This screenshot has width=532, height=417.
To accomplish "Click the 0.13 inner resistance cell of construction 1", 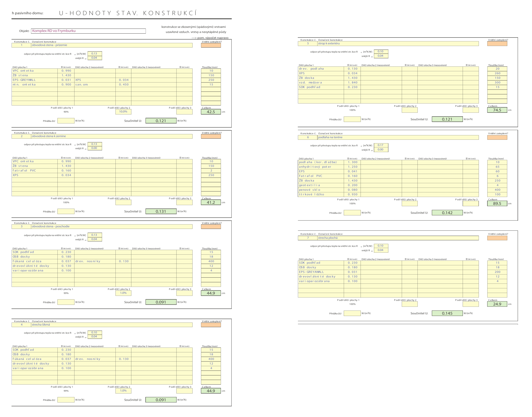I will (x=94, y=53).
